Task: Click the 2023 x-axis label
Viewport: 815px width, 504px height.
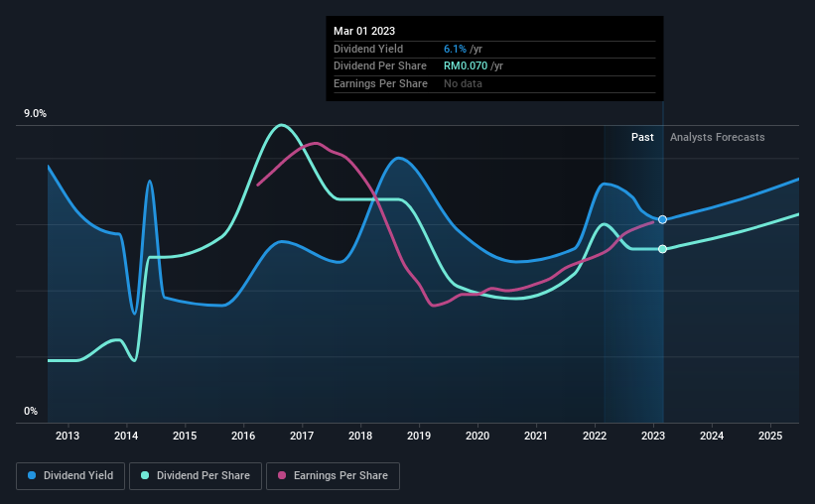Action: click(653, 436)
